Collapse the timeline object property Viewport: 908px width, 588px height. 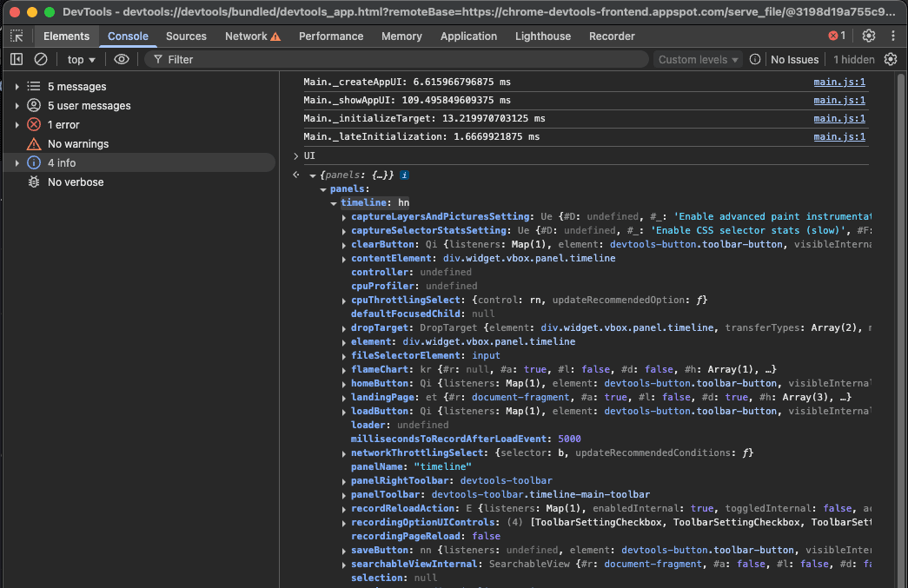click(x=334, y=203)
